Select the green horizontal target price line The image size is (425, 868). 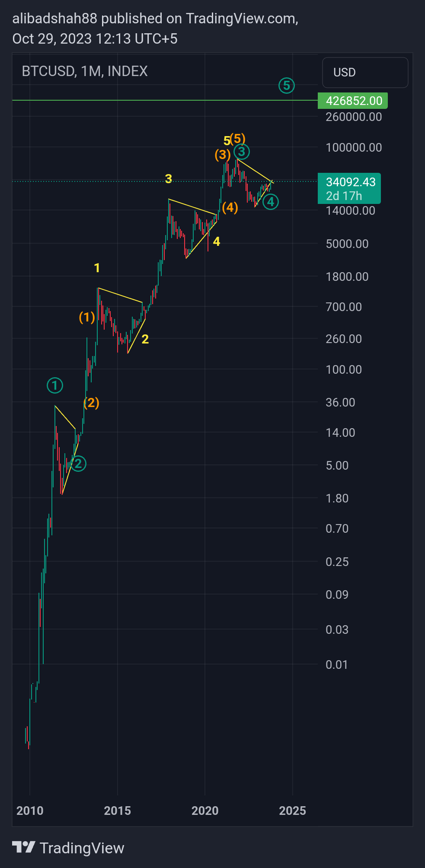[164, 100]
